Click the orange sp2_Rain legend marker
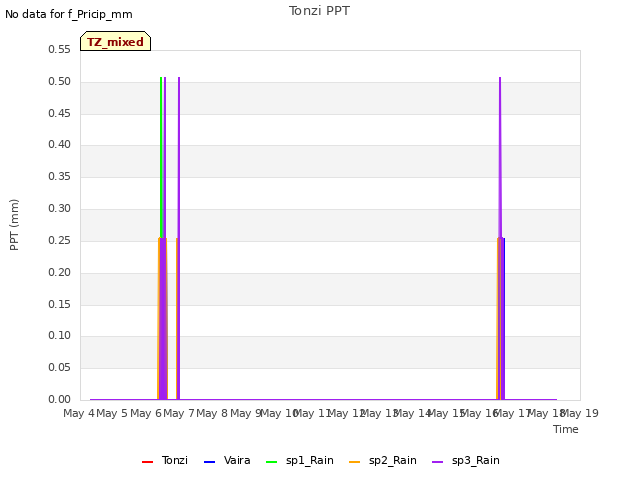The height and width of the screenshot is (480, 640). click(x=355, y=462)
